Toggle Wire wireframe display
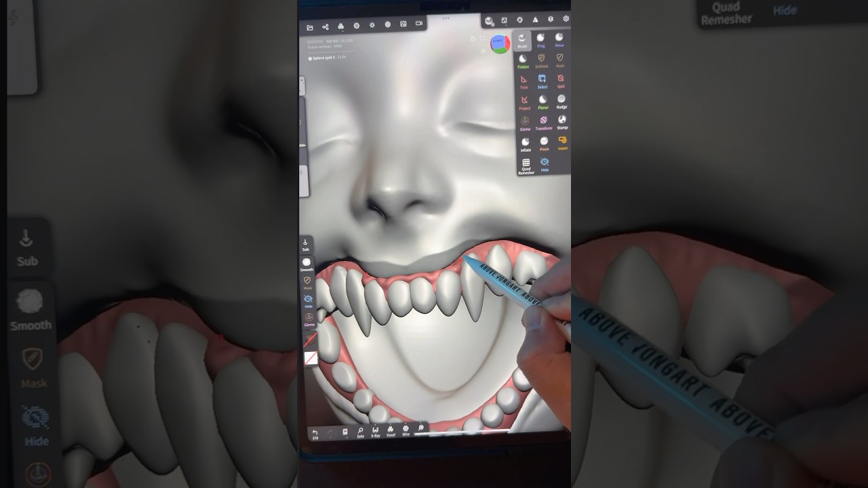The image size is (868, 488). click(406, 430)
